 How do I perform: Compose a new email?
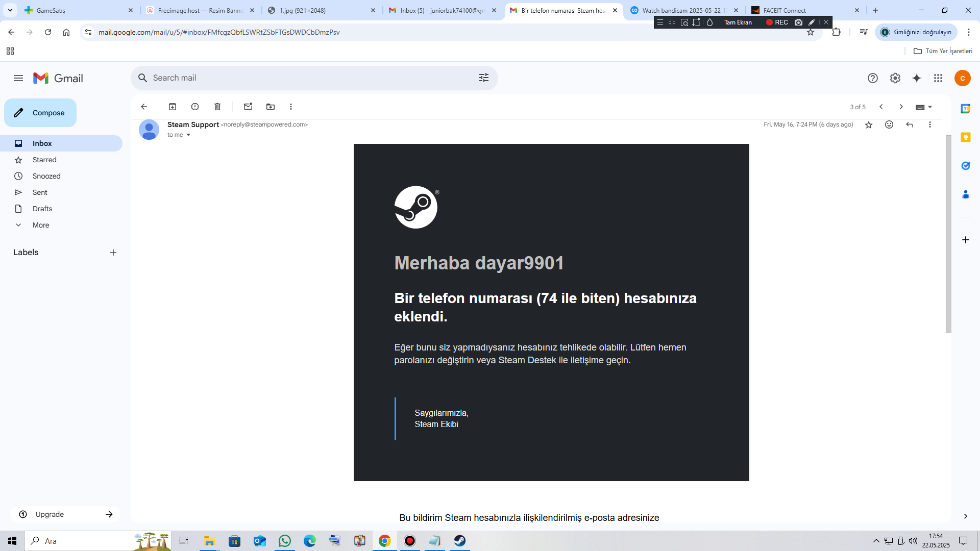point(40,113)
